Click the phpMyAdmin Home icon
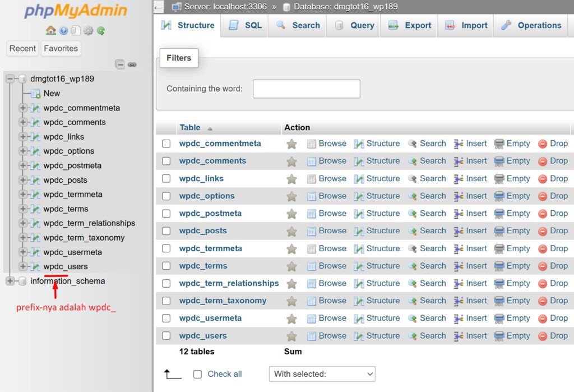Image resolution: width=574 pixels, height=392 pixels. (51, 30)
